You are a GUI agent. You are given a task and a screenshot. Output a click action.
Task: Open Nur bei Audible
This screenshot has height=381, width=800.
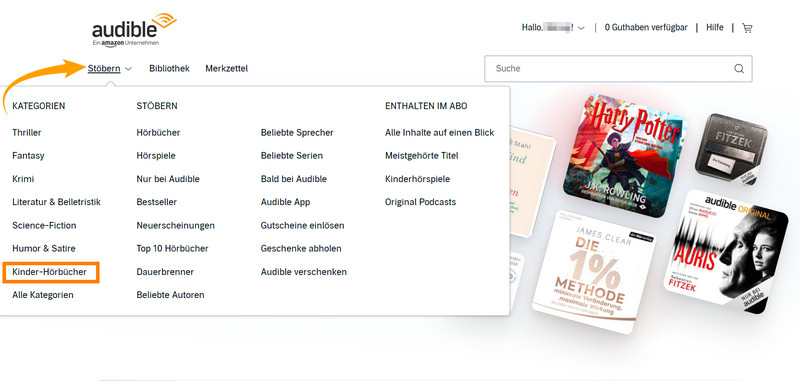(x=168, y=179)
